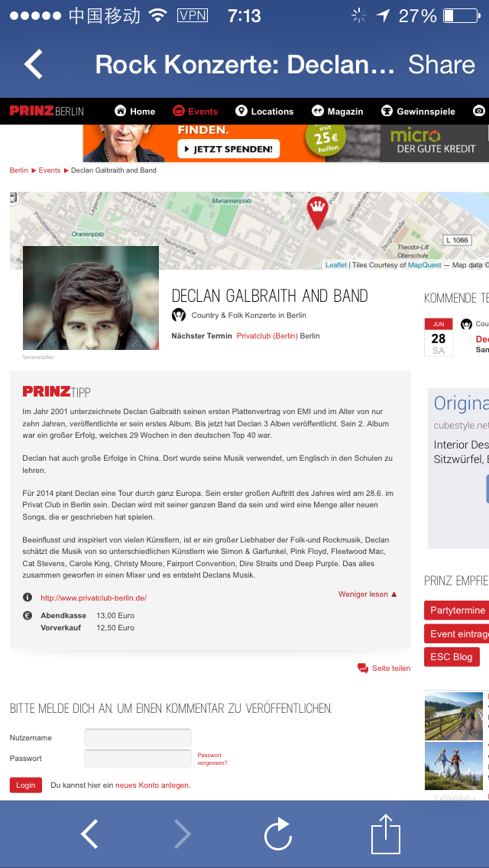This screenshot has height=868, width=489.
Task: Focus the Passwort input field
Action: pyautogui.click(x=138, y=758)
